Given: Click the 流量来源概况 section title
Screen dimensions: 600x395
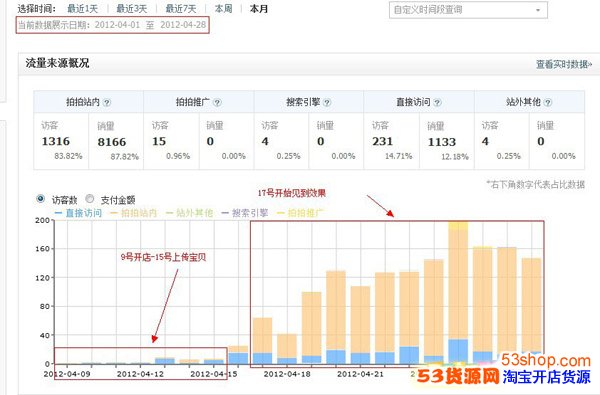Looking at the screenshot, I should point(57,63).
